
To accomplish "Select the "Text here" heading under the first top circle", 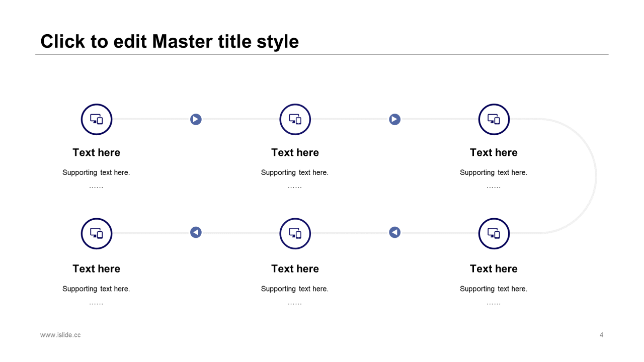I will (97, 152).
